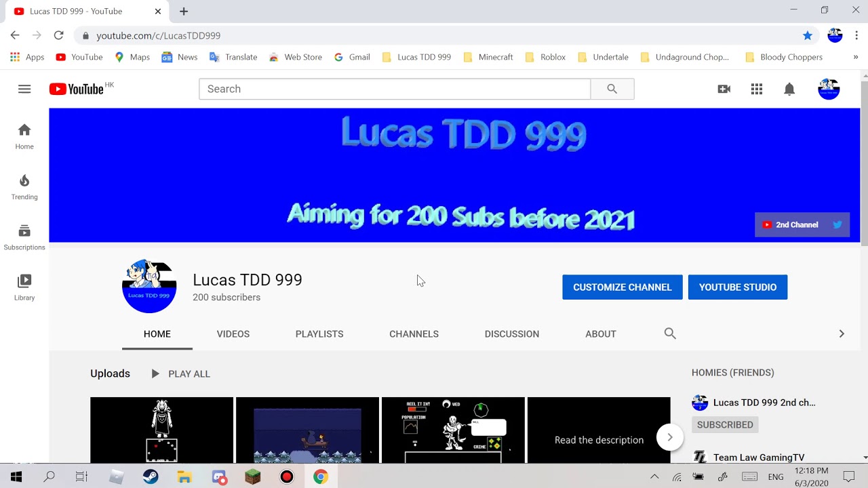Screen dimensions: 868x488
Task: Open a new browser tab
Action: (184, 11)
